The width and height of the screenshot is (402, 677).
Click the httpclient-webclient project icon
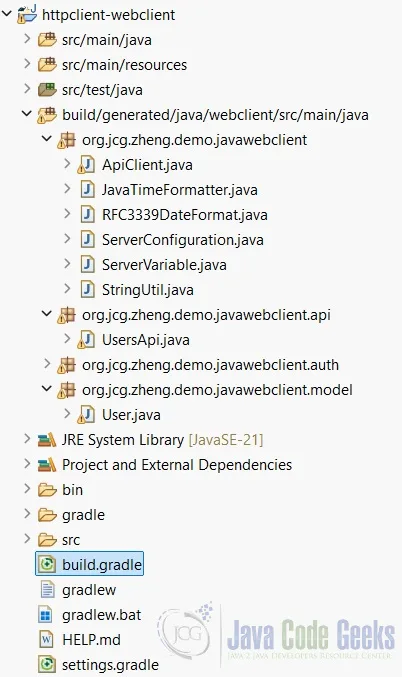(x=27, y=15)
